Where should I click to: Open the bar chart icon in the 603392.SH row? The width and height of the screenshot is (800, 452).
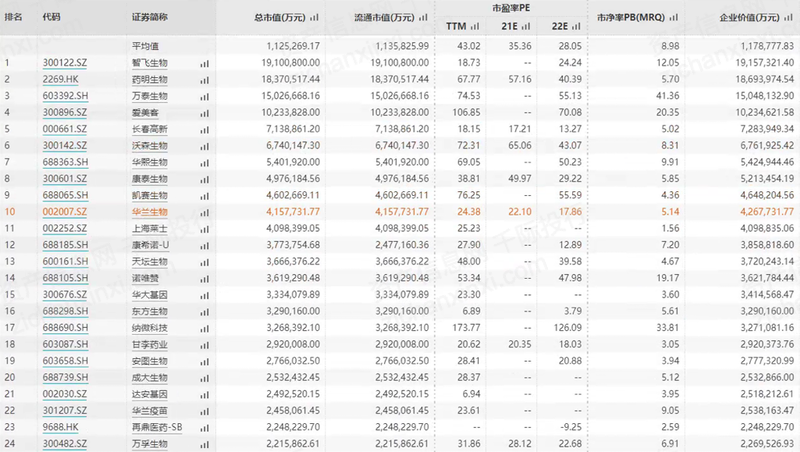click(x=205, y=97)
